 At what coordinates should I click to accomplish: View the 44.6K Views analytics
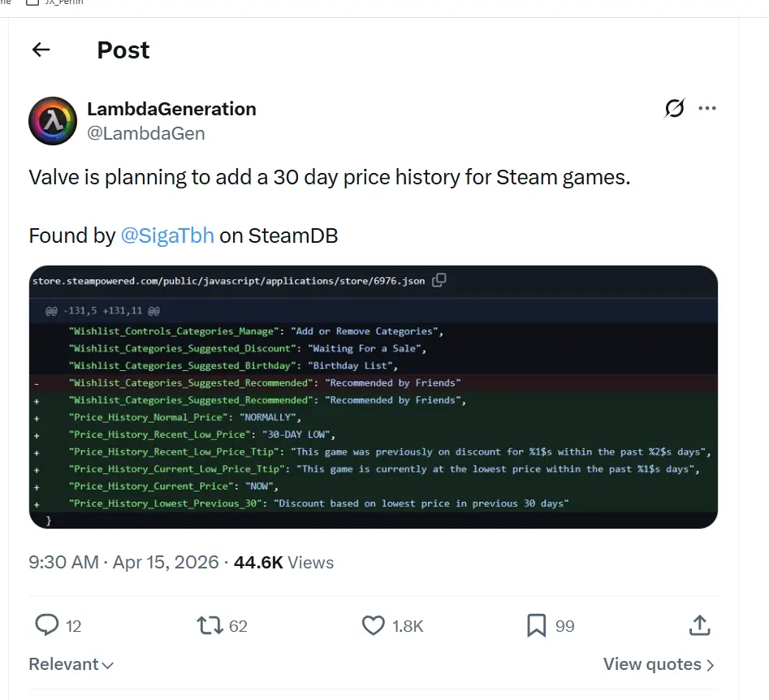pyautogui.click(x=283, y=562)
